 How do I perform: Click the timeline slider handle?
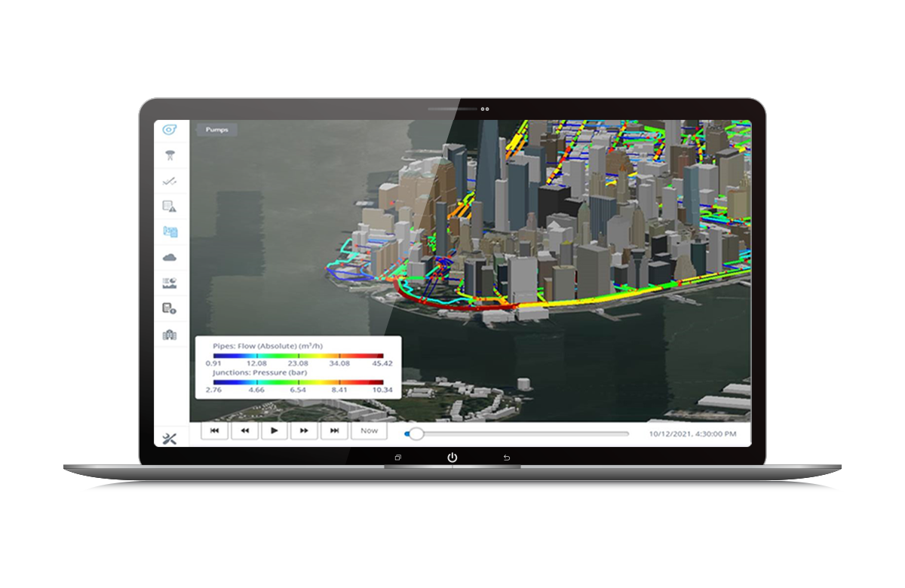(416, 433)
